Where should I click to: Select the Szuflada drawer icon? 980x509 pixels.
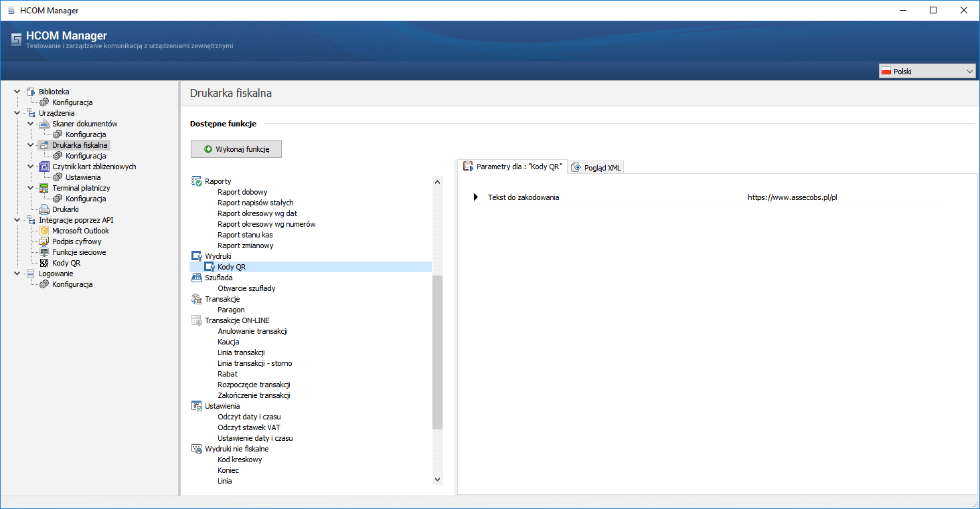coord(197,278)
